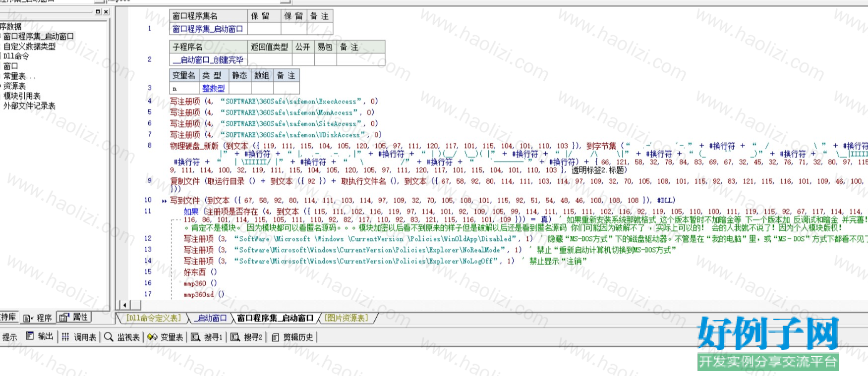Open the 变量表 variable table tab

click(166, 337)
